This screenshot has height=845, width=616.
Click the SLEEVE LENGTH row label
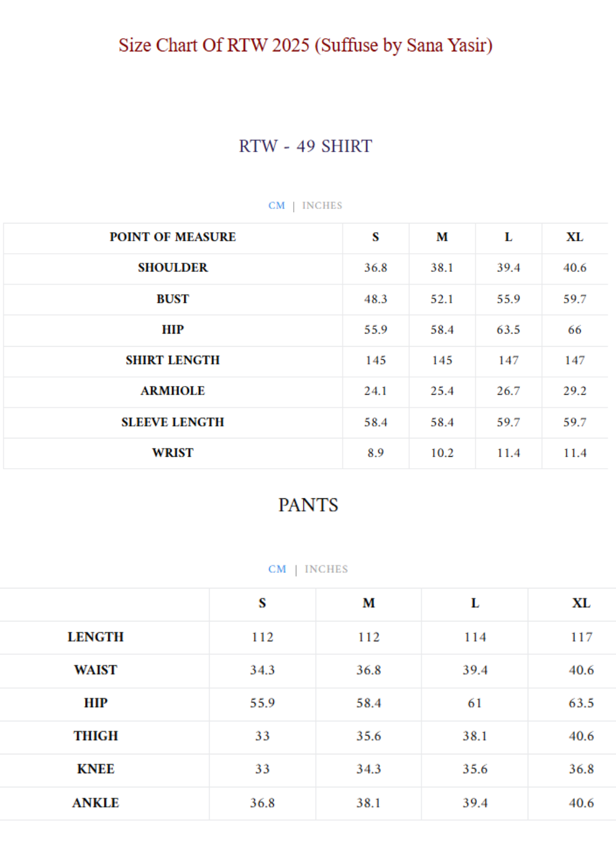click(173, 422)
